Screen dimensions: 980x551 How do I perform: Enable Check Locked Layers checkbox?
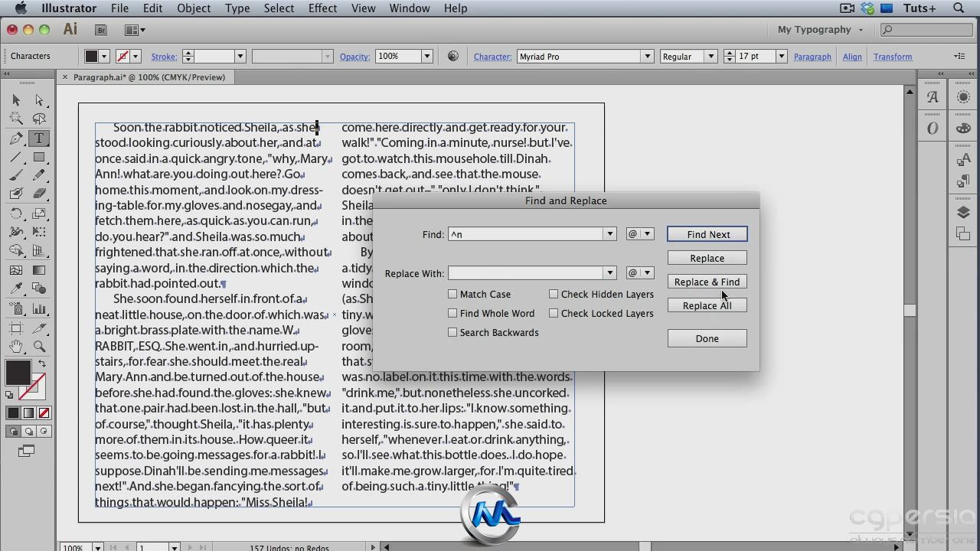point(554,313)
